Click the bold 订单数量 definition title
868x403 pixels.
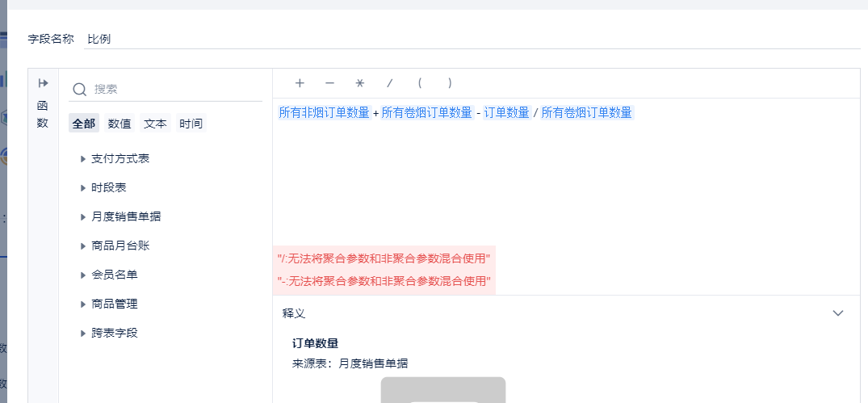click(x=315, y=343)
